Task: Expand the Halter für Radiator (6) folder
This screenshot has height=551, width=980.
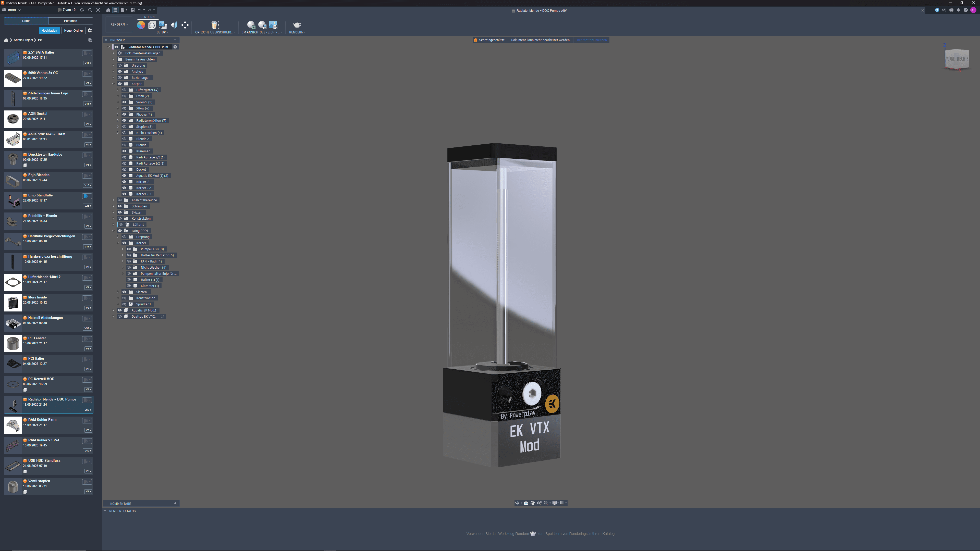Action: click(122, 255)
